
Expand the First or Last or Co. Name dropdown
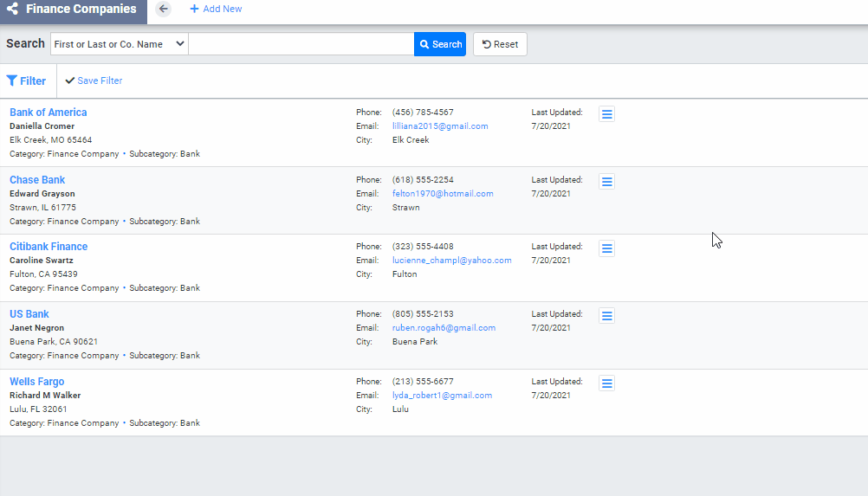point(119,44)
